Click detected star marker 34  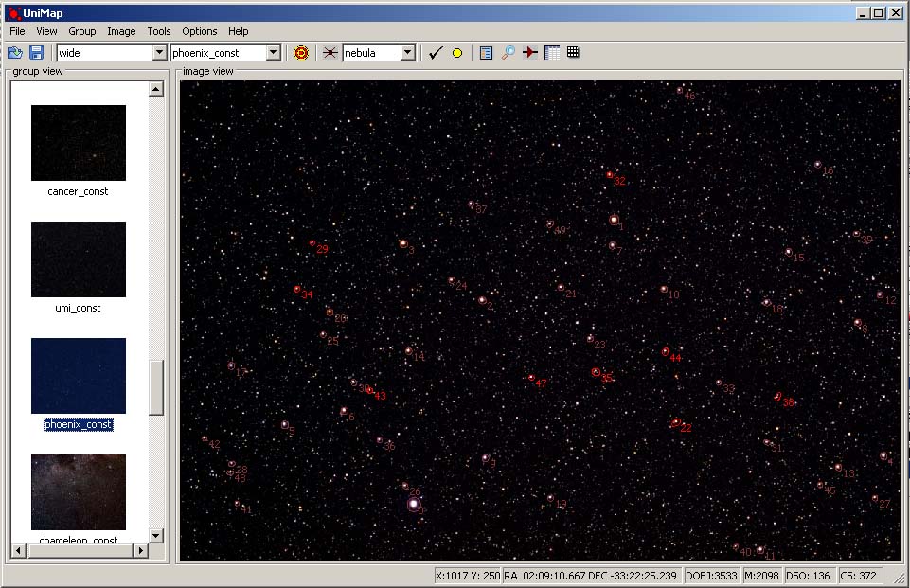pos(297,289)
